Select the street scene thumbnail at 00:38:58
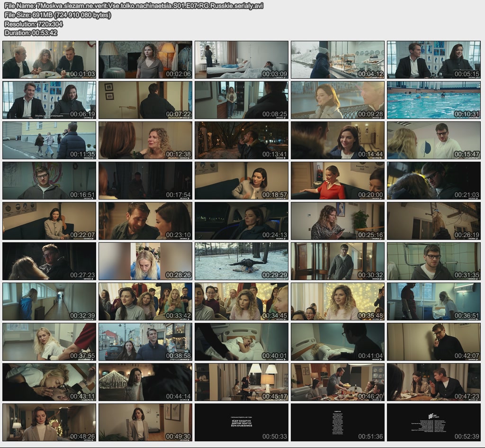The image size is (485, 448). [x=145, y=342]
